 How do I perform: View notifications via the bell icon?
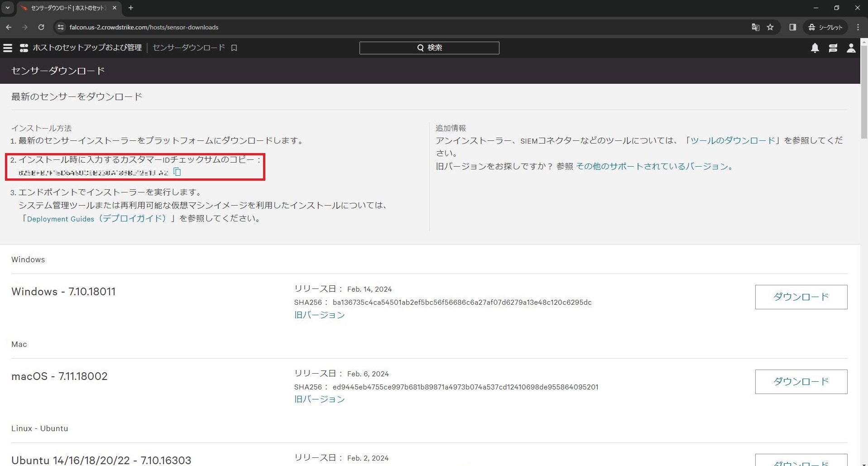pos(815,48)
